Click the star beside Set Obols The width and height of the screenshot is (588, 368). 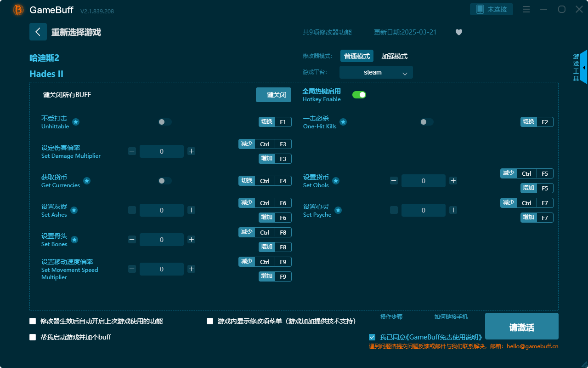tap(336, 181)
